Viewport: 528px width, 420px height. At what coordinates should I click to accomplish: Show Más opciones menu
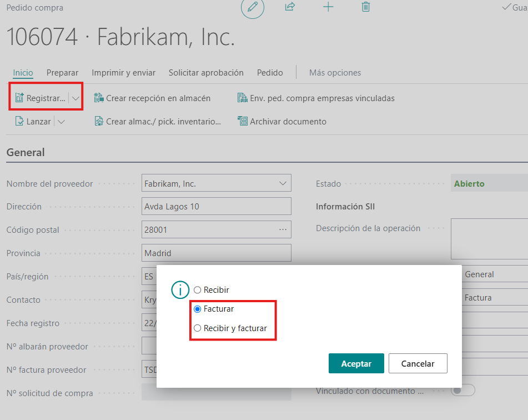point(335,73)
